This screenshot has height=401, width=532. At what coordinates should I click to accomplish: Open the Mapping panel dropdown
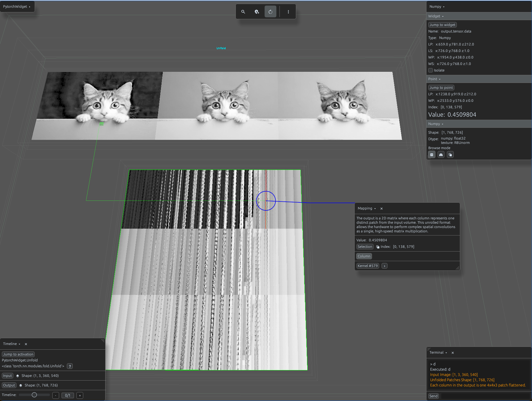pyautogui.click(x=367, y=209)
